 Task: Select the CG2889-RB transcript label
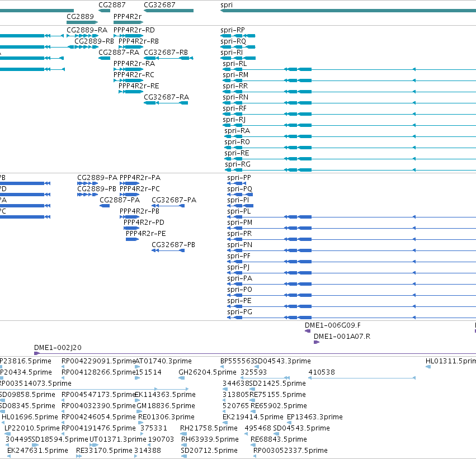(x=95, y=41)
